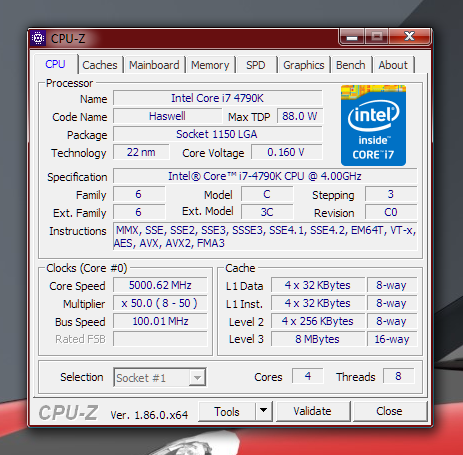Image resolution: width=463 pixels, height=455 pixels.
Task: Click the Cores count 4
Action: click(308, 376)
